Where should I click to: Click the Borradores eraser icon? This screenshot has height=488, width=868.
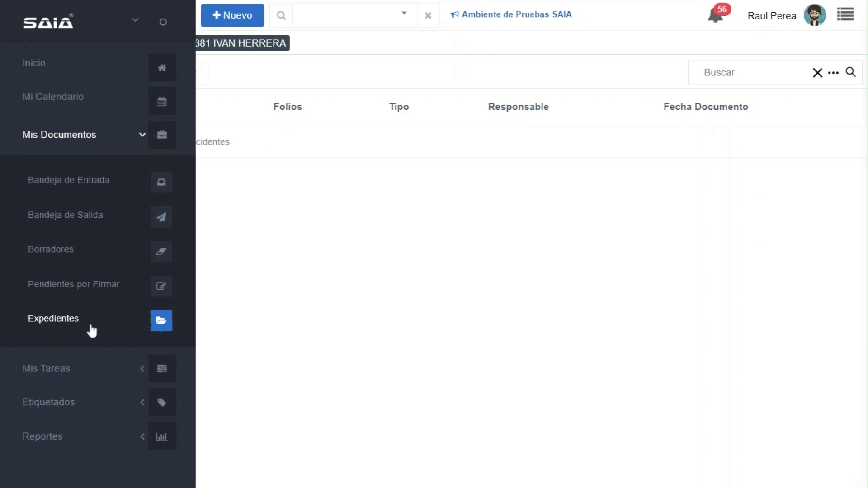click(161, 251)
